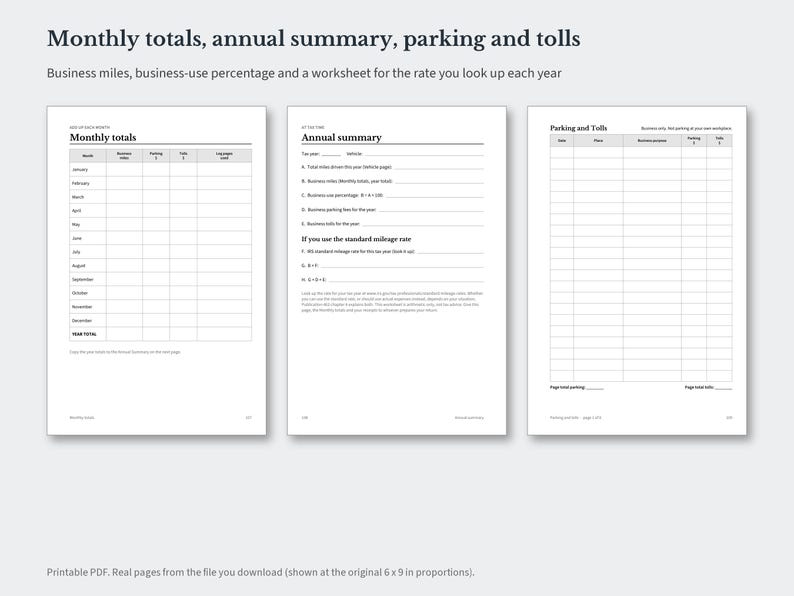Click 'Business miles' header in Monthly totals
Screen dimensions: 794x596
pos(124,155)
